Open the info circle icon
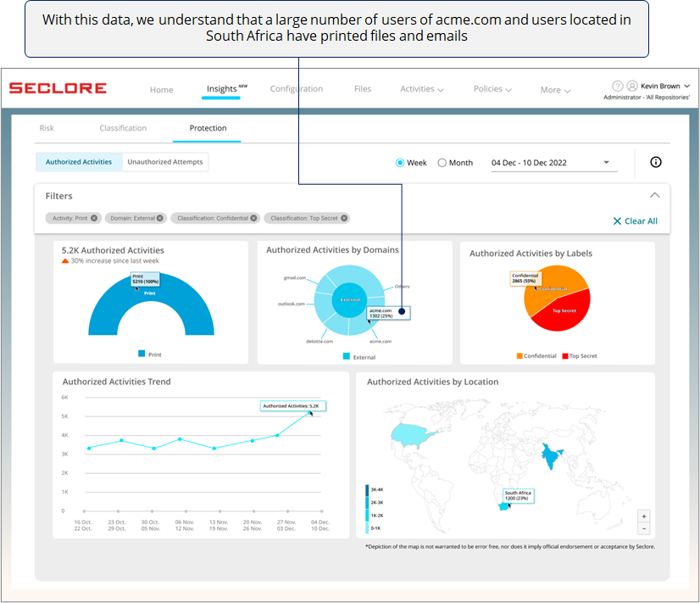 655,162
